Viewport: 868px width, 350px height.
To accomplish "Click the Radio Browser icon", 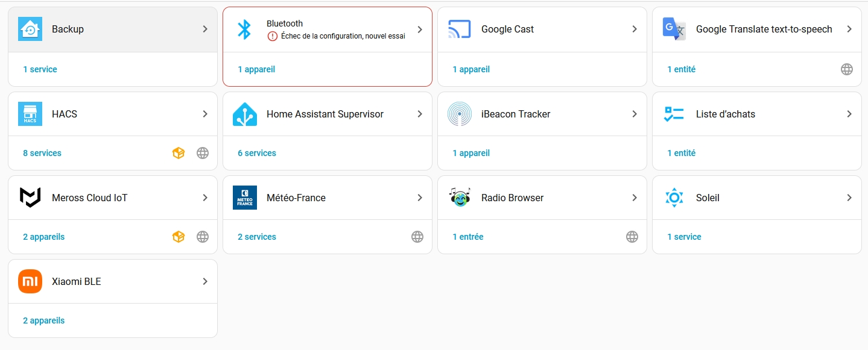I will (x=459, y=198).
